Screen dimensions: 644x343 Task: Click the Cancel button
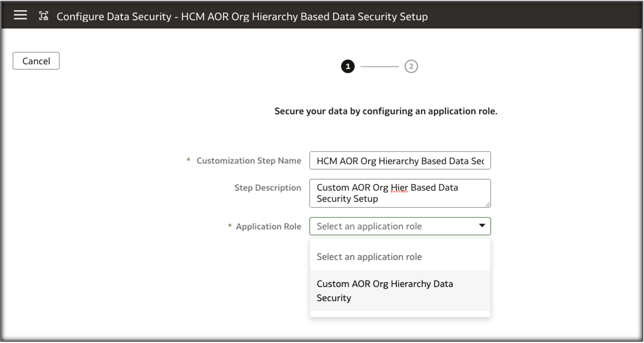pyautogui.click(x=36, y=61)
